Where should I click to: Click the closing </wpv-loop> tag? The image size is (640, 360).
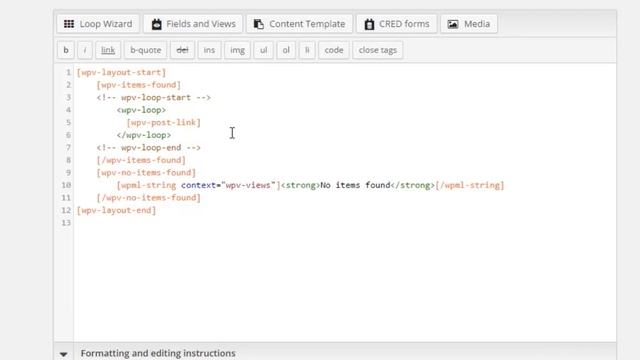point(144,135)
